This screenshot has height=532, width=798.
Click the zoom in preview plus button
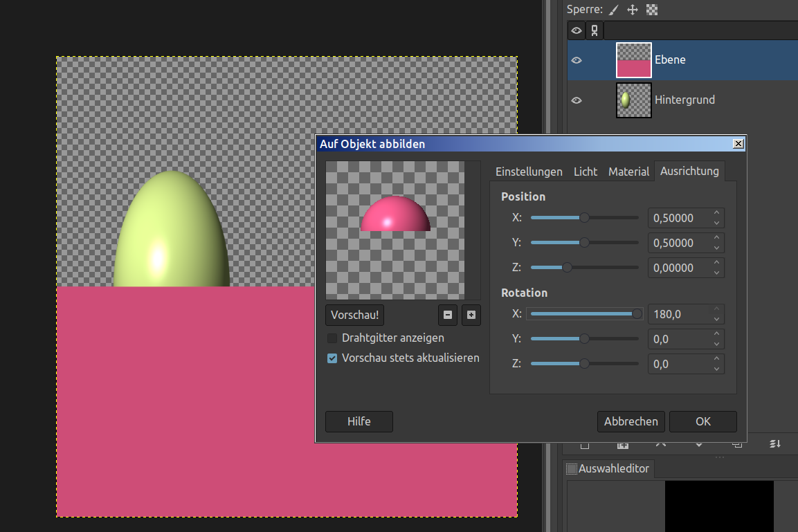(x=471, y=315)
